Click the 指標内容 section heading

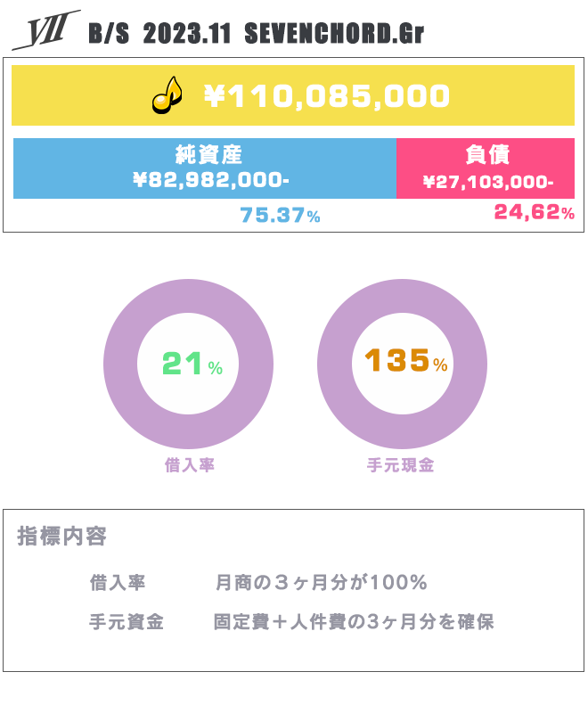point(61,537)
